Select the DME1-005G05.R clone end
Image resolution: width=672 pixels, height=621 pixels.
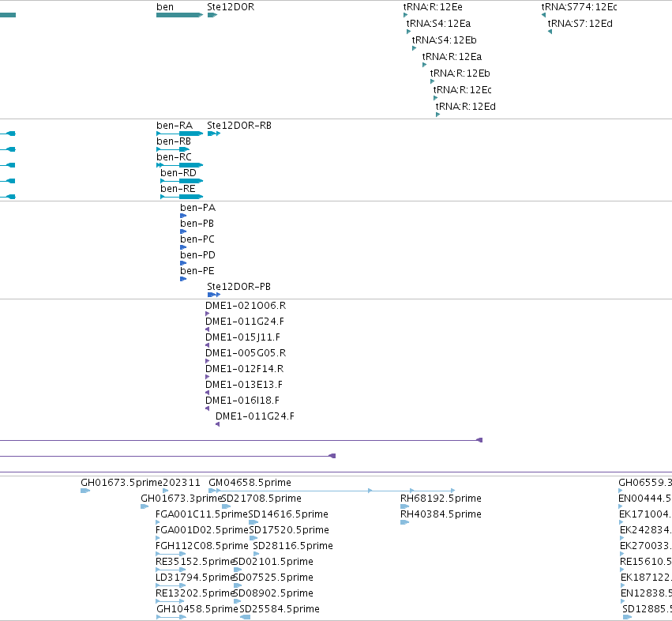pyautogui.click(x=208, y=361)
